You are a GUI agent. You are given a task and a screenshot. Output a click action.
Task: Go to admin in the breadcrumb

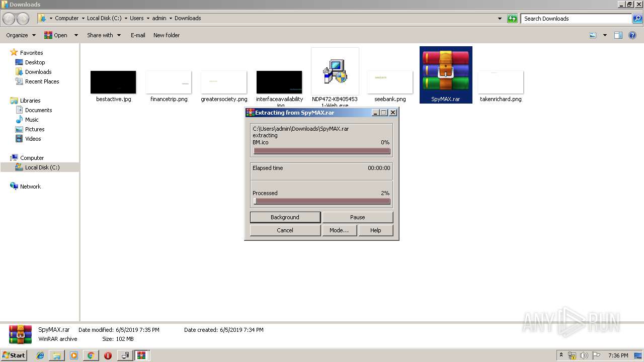[x=159, y=18]
